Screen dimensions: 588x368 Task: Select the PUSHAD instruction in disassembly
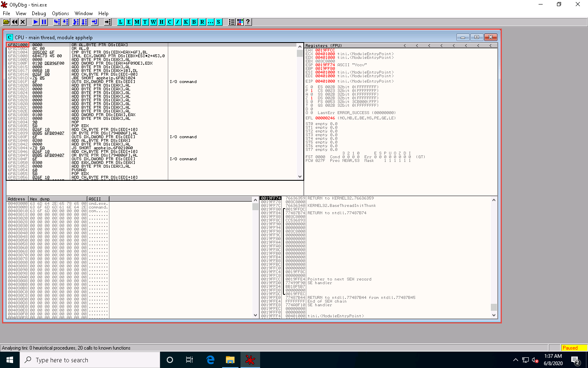coord(79,170)
